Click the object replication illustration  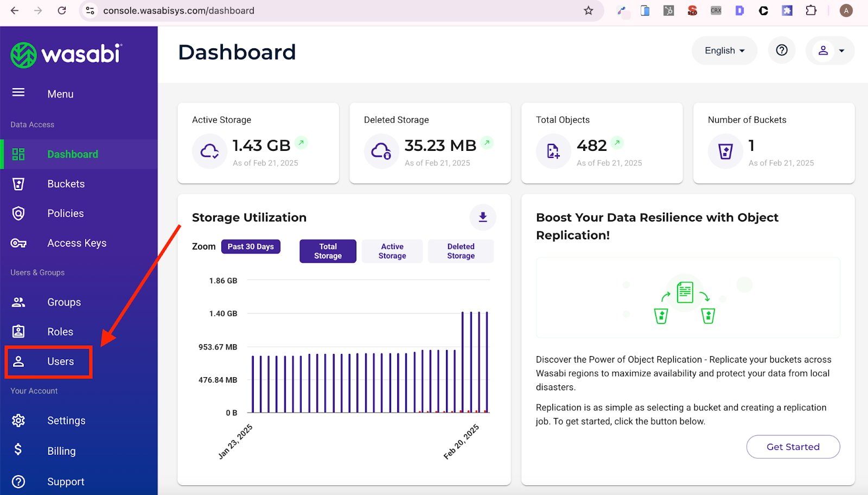(688, 298)
